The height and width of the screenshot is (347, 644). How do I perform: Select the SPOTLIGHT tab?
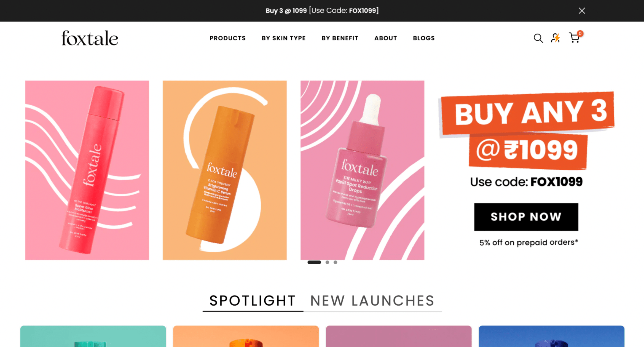coord(253,301)
